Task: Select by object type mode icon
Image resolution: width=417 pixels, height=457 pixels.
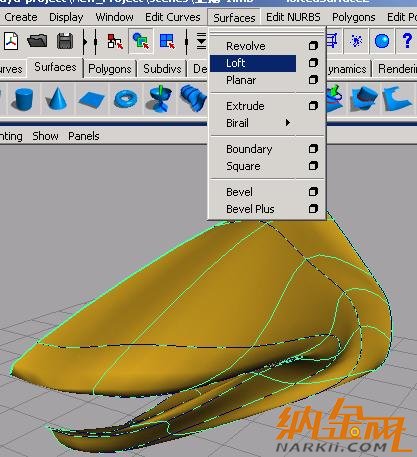Action: click(x=141, y=42)
